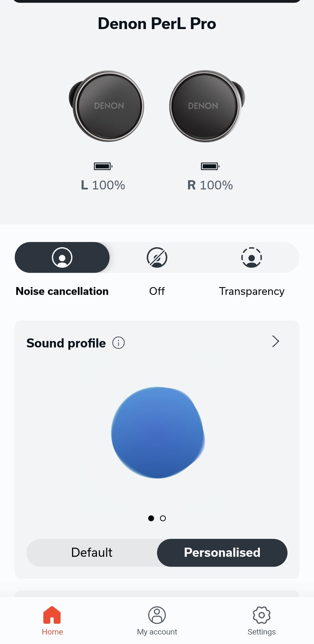Open Settings gear icon
Screen dimensions: 314x644
pyautogui.click(x=262, y=615)
